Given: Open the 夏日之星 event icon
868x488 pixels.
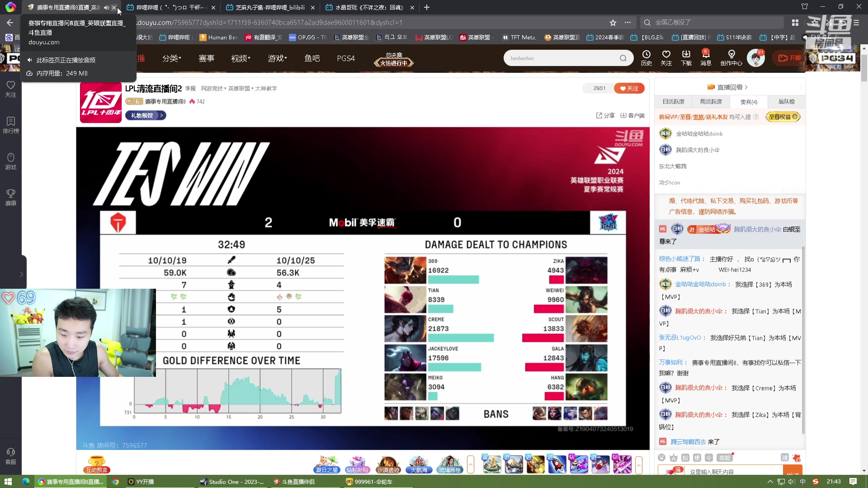Looking at the screenshot, I should (x=327, y=465).
